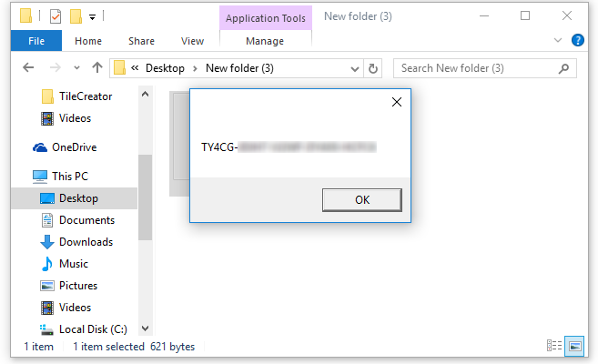Expand the ribbon with the chevron

point(559,41)
